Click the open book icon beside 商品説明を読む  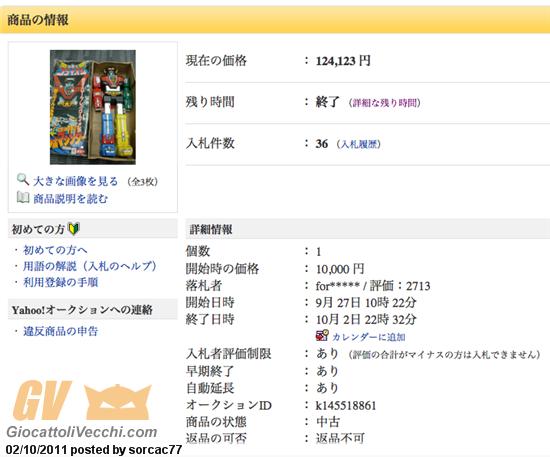pyautogui.click(x=23, y=197)
